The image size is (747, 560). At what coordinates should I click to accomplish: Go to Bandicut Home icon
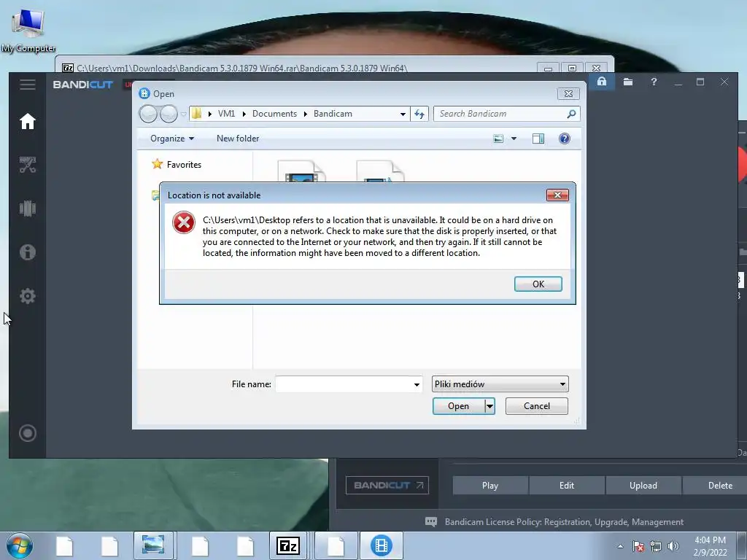coord(28,121)
